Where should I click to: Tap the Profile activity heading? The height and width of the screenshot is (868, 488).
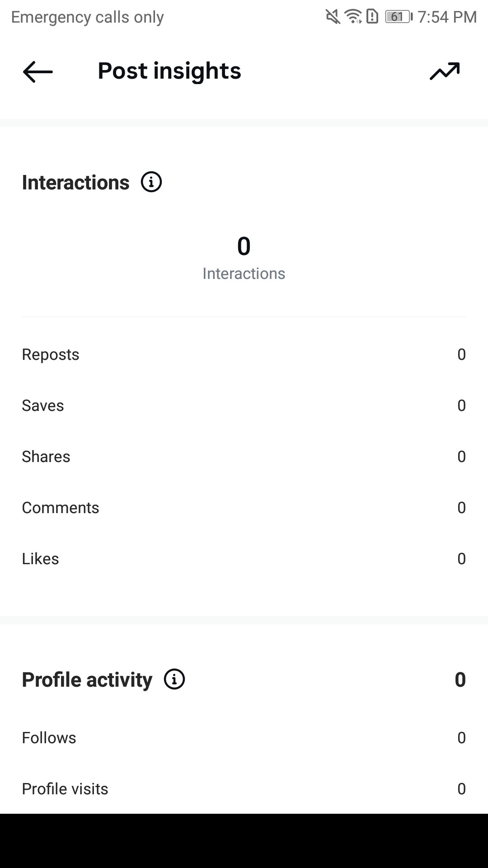pyautogui.click(x=87, y=679)
